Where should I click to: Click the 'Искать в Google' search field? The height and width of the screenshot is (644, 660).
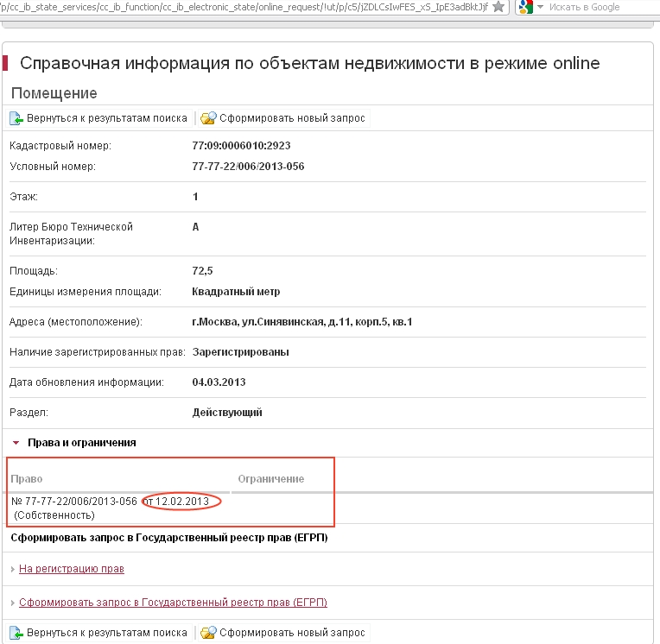(x=596, y=7)
